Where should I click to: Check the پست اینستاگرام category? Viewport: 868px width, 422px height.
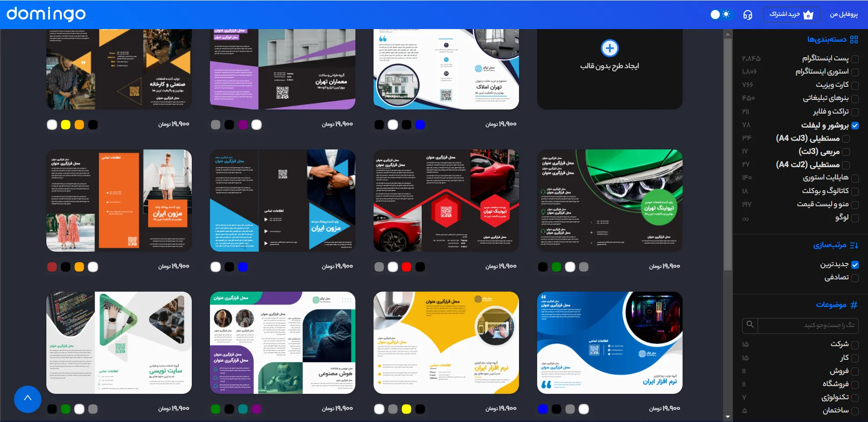[855, 59]
